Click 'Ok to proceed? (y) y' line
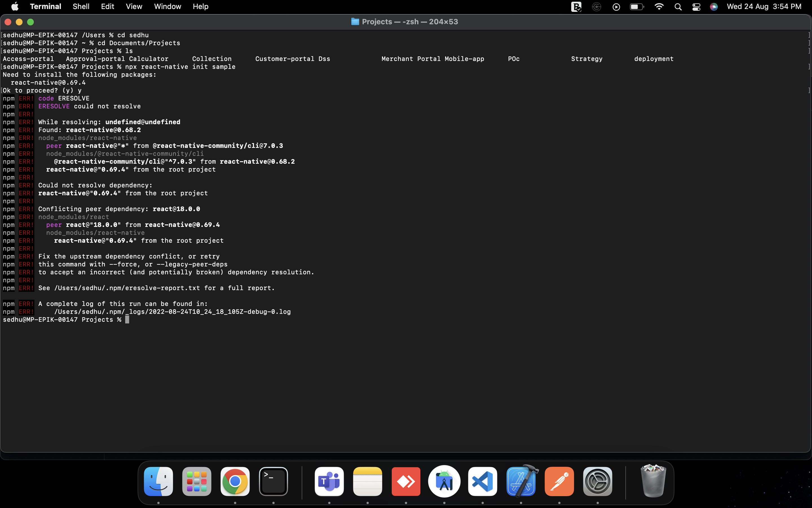Viewport: 812px width, 508px height. point(42,91)
